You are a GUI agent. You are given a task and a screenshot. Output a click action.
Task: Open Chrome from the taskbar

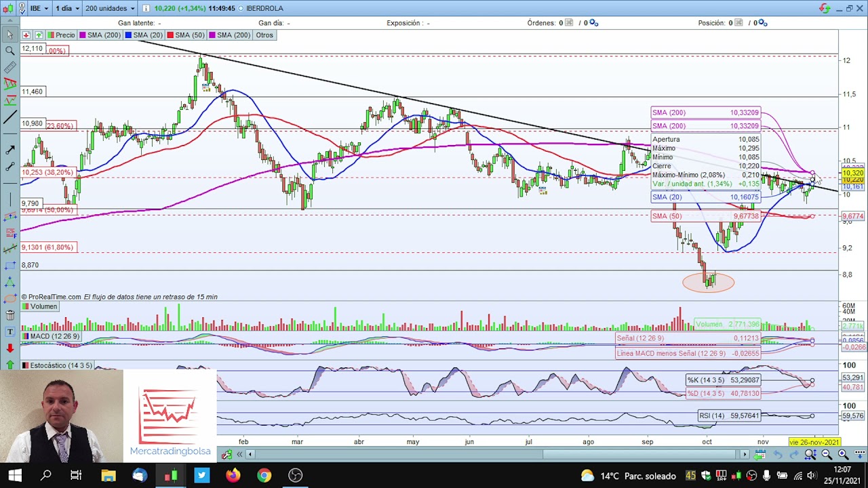pyautogui.click(x=264, y=475)
